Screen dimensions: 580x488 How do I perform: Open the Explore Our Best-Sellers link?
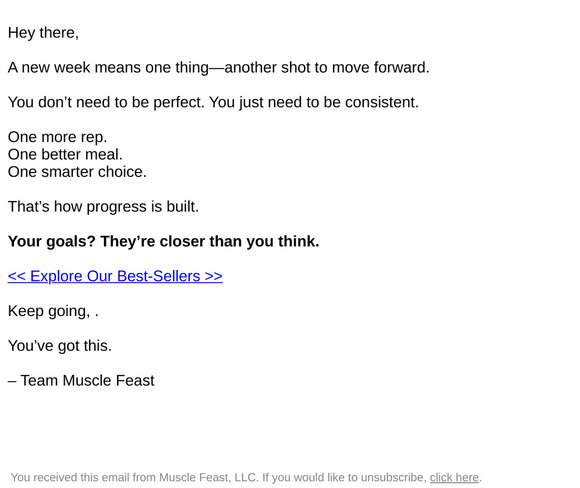coord(115,276)
